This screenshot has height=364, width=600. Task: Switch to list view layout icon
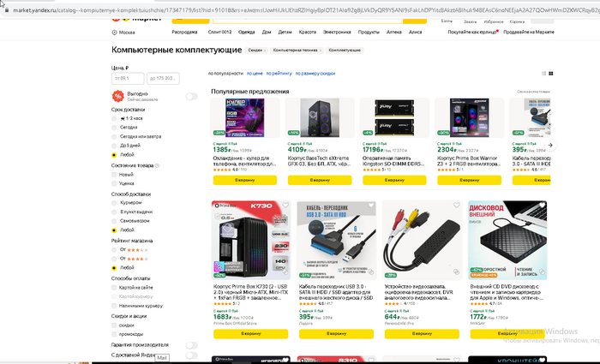[543, 74]
